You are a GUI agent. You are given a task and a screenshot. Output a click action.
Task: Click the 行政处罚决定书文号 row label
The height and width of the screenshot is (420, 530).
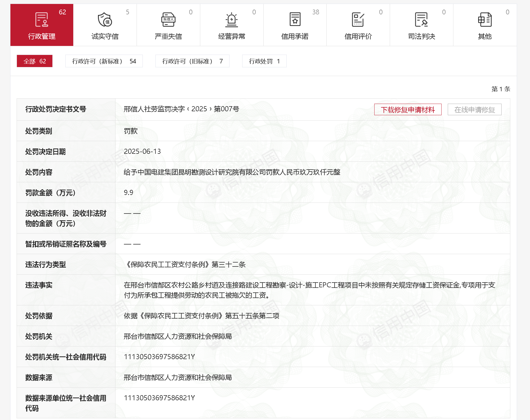point(55,109)
